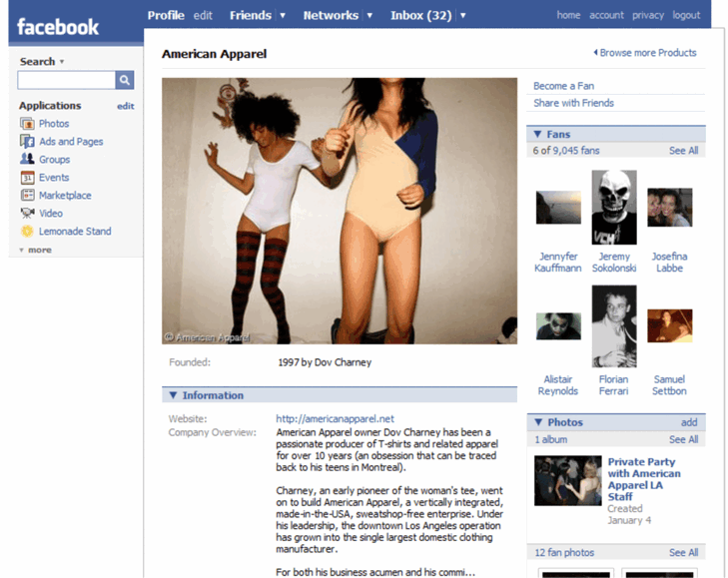728x578 pixels.
Task: Open privacy link
Action: 648,15
